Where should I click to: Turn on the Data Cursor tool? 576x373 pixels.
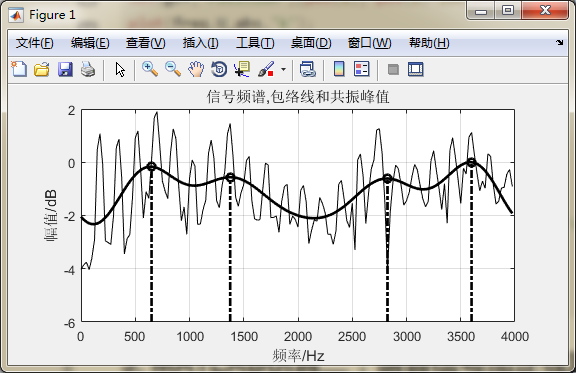[x=242, y=69]
